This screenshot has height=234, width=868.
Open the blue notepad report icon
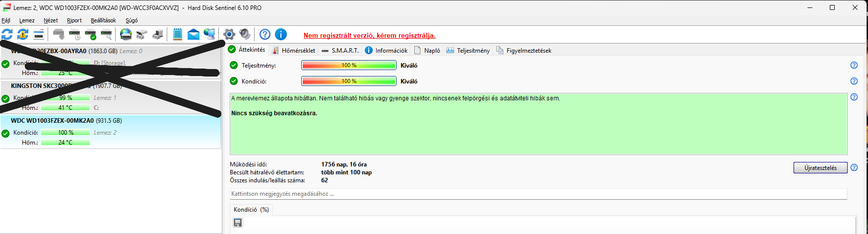(x=178, y=34)
